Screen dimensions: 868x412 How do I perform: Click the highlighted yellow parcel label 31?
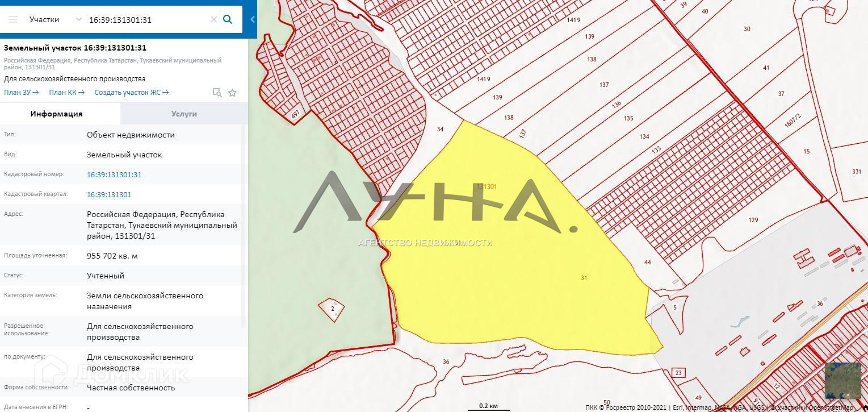point(584,278)
